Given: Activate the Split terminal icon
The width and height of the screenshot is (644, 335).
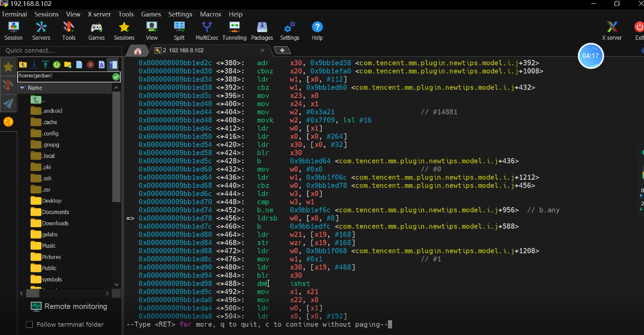Looking at the screenshot, I should tap(179, 31).
